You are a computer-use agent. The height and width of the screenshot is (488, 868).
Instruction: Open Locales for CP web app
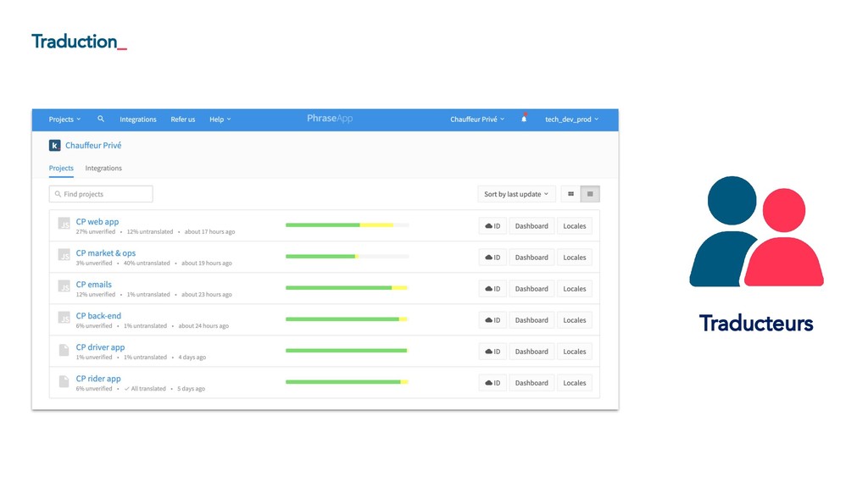(575, 225)
